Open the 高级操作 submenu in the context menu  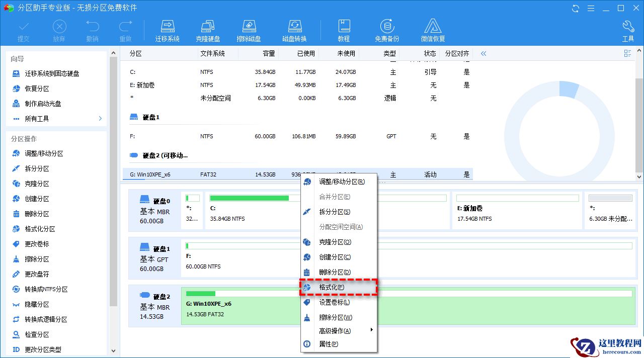335,330
